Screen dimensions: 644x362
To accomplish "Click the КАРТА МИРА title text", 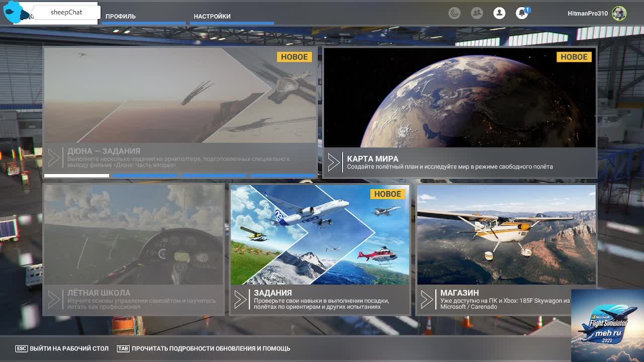I will pyautogui.click(x=372, y=158).
